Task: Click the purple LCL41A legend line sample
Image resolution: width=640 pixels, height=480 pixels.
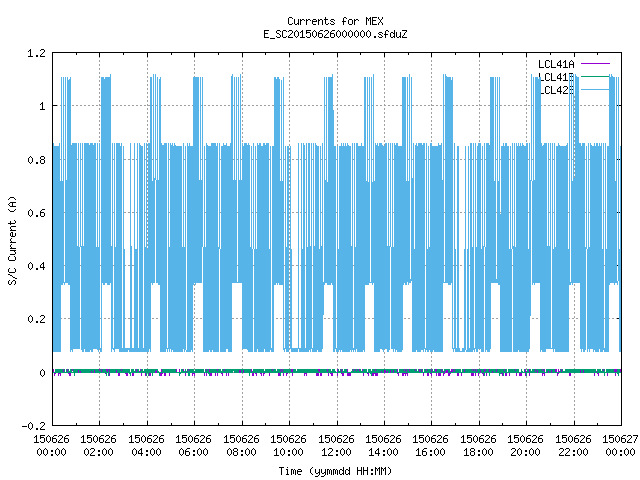Action: (x=595, y=64)
